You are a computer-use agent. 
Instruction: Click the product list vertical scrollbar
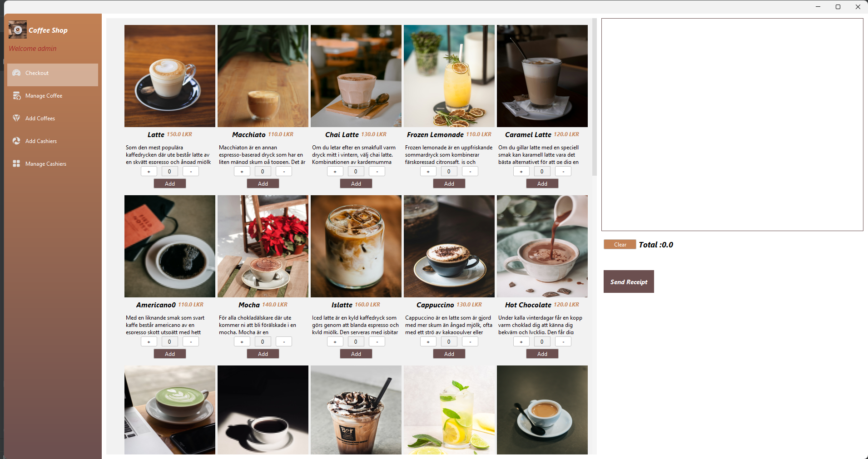coord(594,97)
